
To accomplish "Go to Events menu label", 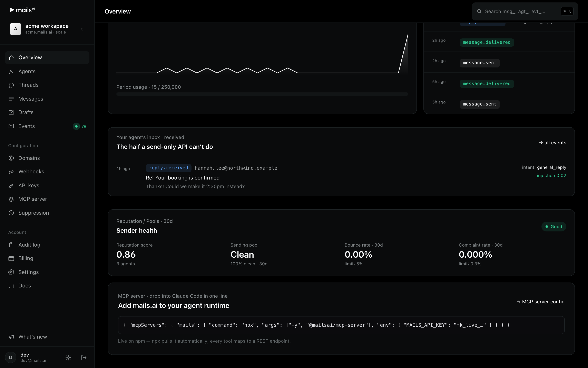I will [27, 126].
